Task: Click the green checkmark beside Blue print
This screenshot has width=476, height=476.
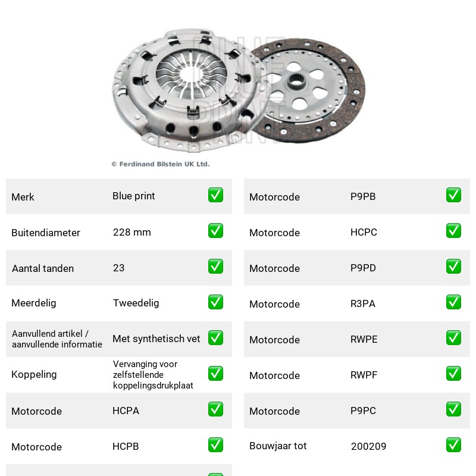Action: pyautogui.click(x=215, y=195)
